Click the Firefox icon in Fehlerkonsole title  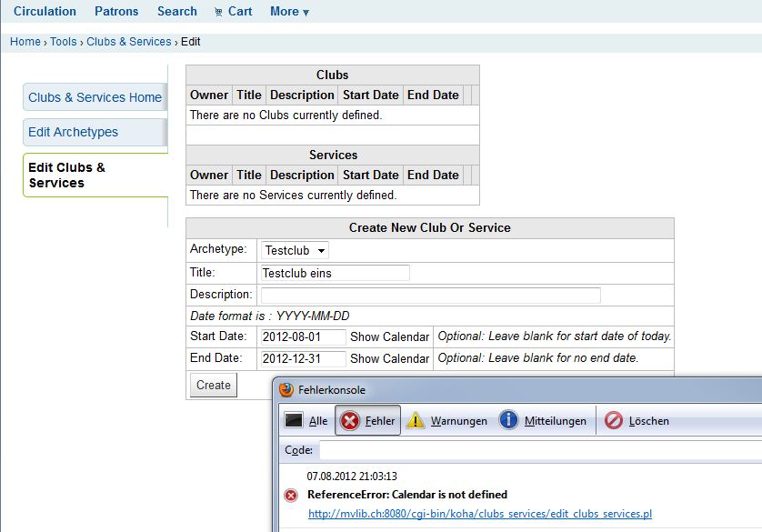point(286,390)
